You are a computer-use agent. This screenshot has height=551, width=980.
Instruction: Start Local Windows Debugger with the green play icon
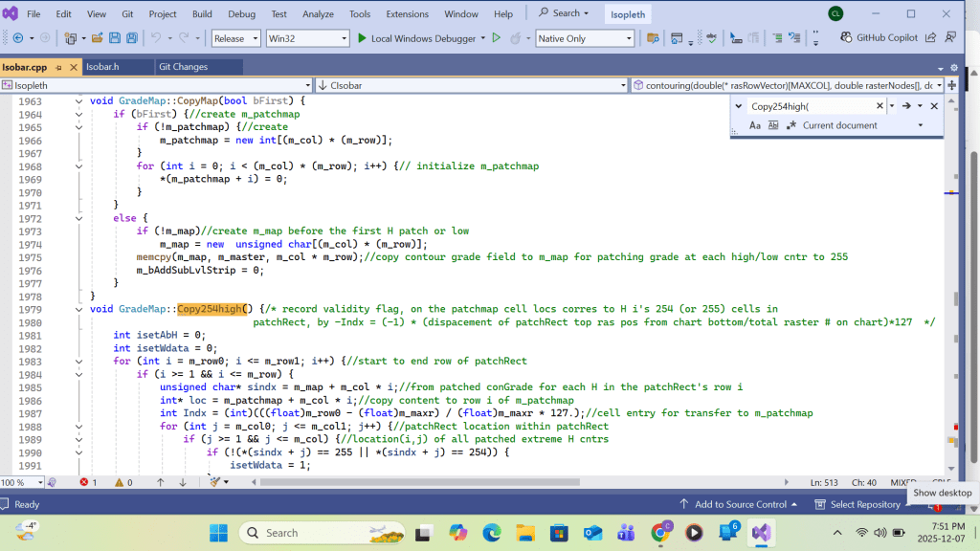(362, 38)
